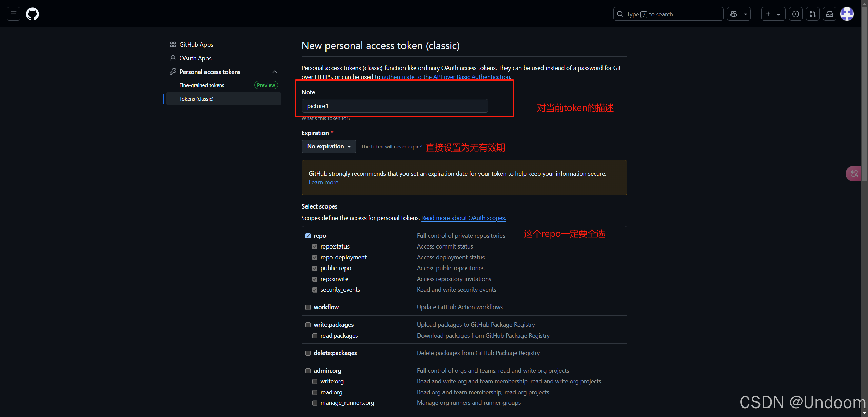
Task: Open the issues icon in header
Action: click(x=796, y=14)
